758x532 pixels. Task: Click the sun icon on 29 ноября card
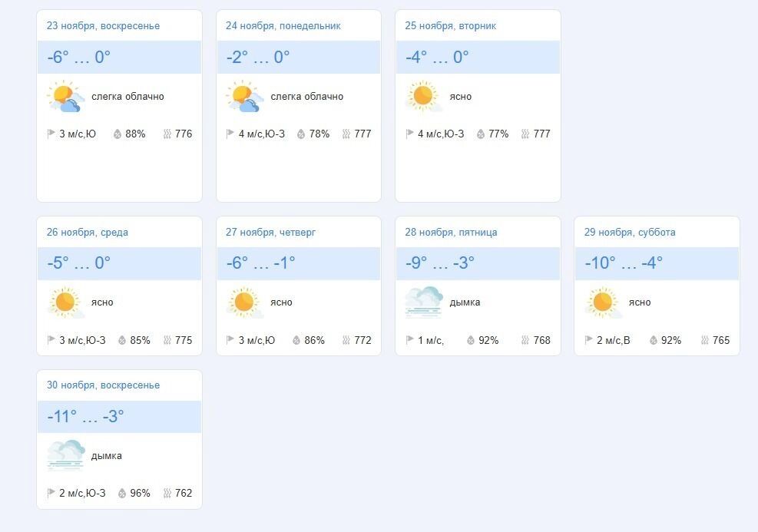click(x=603, y=302)
